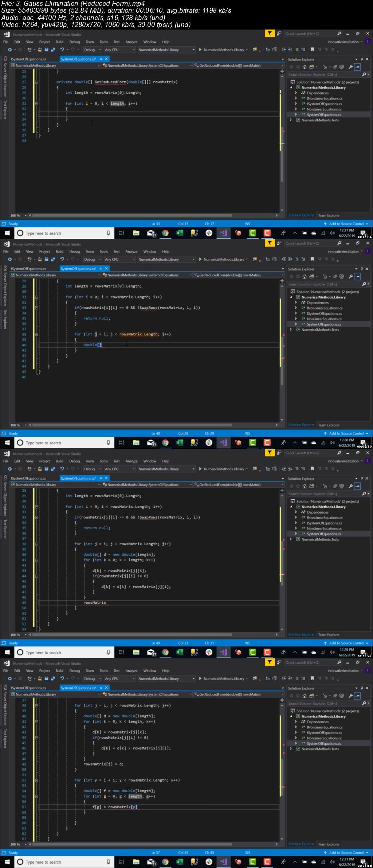Image resolution: width=373 pixels, height=868 pixels.
Task: Open the startup project dropdown NumericalMethods.Library, 12:29 PM frame
Action: tap(166, 469)
